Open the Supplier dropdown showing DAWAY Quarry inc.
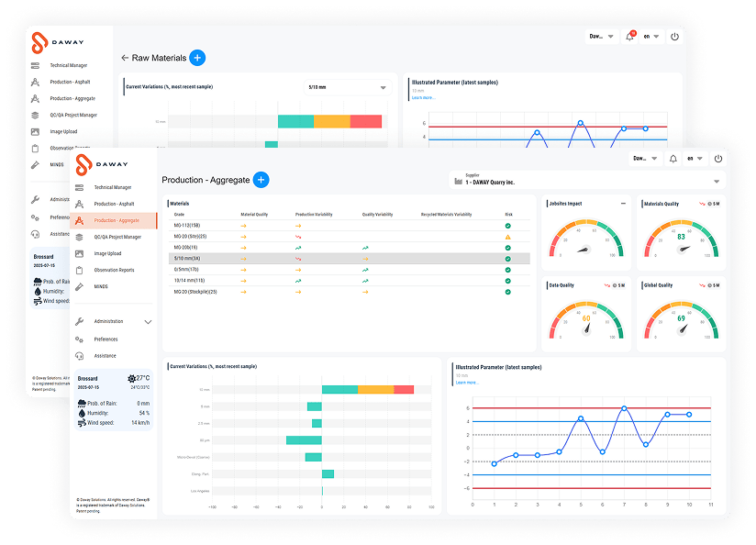Screen dimensions: 756x545 (x=716, y=182)
